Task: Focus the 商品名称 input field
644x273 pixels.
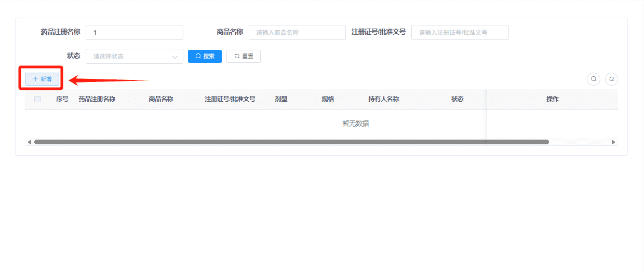Action: 297,32
